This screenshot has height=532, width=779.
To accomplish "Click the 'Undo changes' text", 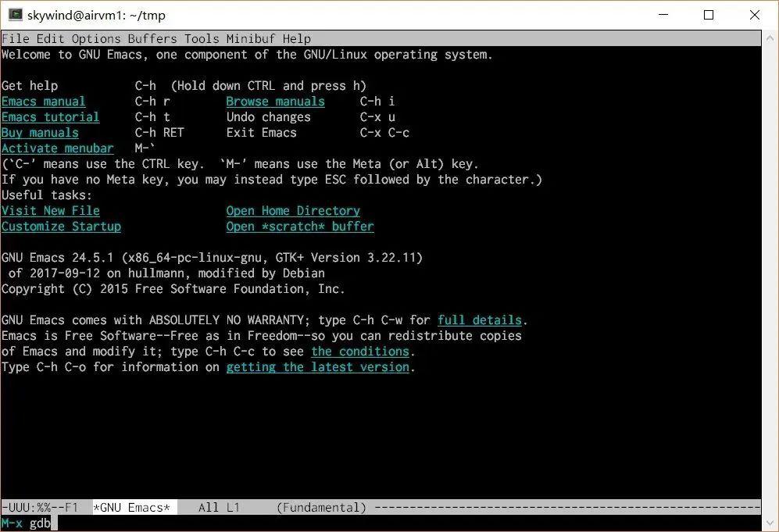I will tap(268, 117).
